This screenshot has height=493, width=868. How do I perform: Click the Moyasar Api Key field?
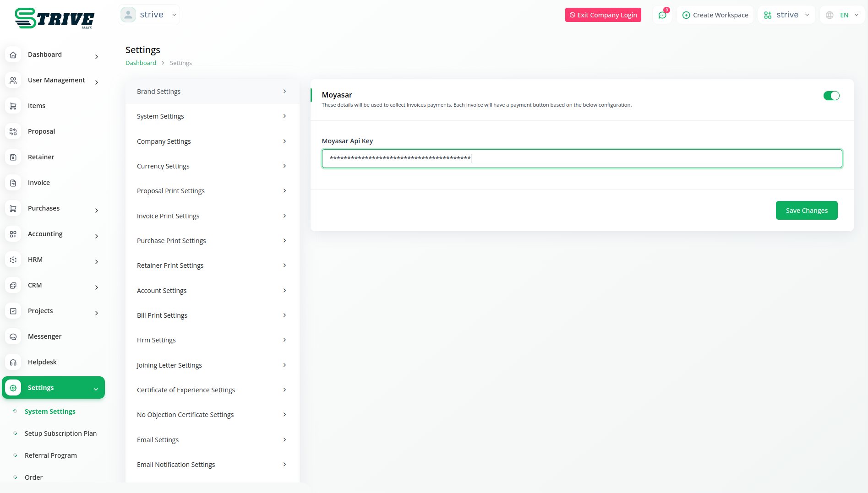(582, 159)
